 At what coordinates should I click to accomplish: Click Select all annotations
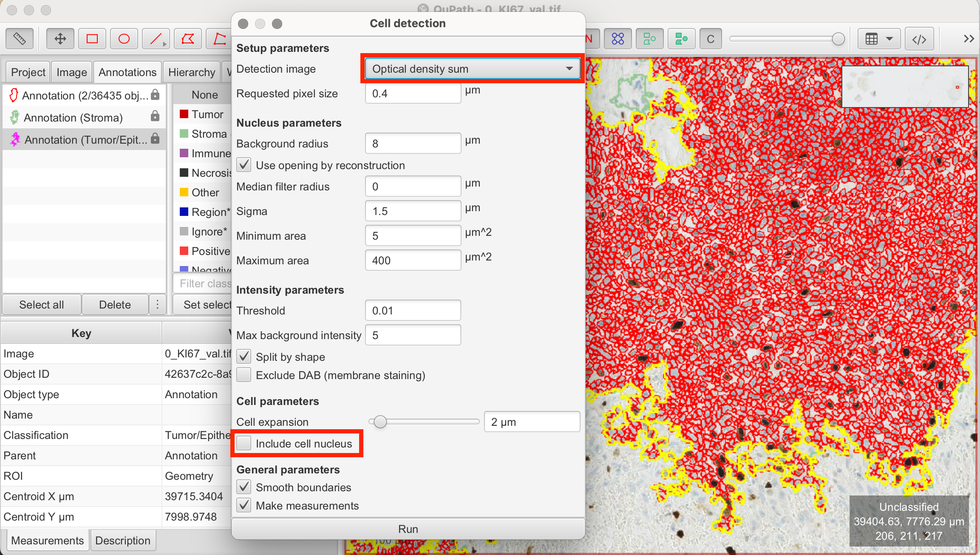(x=41, y=304)
